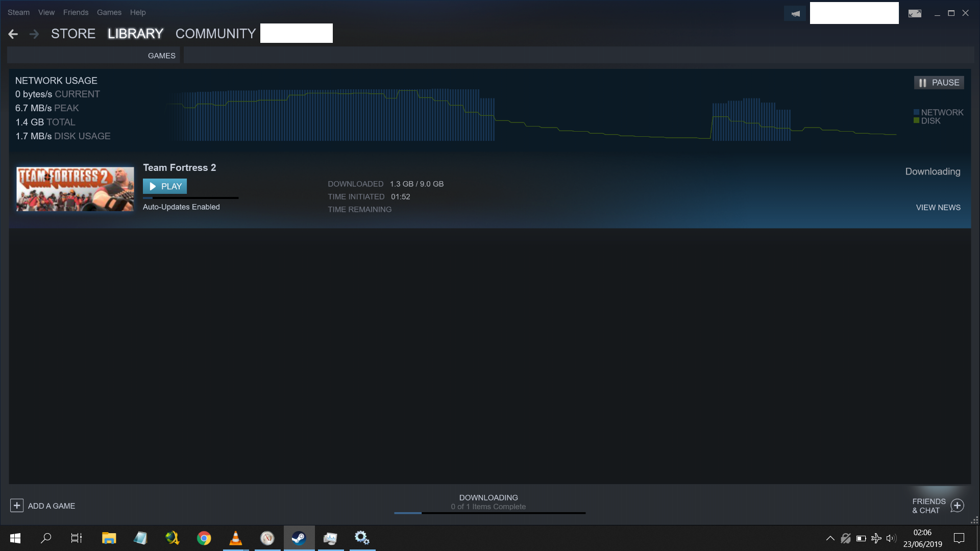Open VIEW NEWS for Team Fortress 2

click(x=938, y=208)
